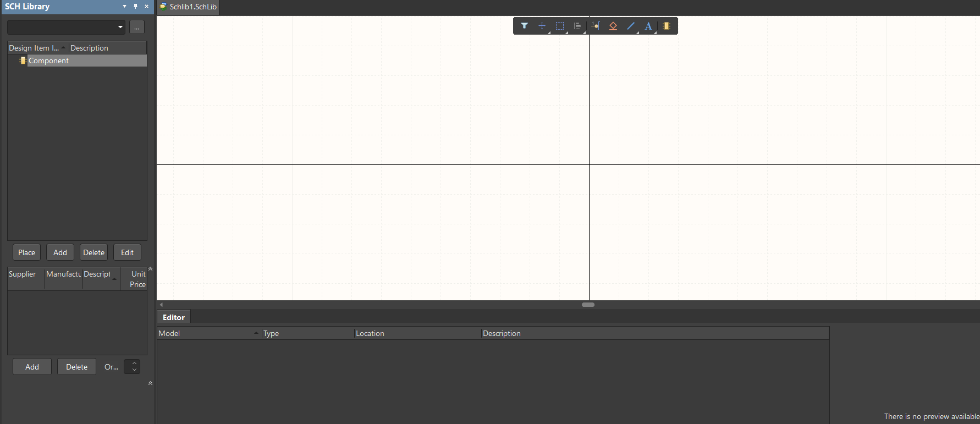Collapse the supplier section with double chevron
Image resolution: width=980 pixels, height=424 pixels.
coord(150,269)
